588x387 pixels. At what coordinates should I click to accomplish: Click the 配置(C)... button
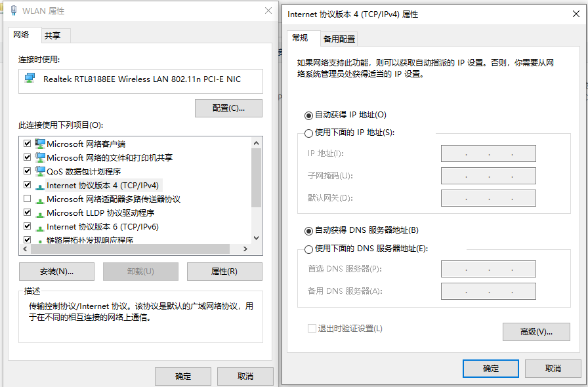pyautogui.click(x=228, y=108)
